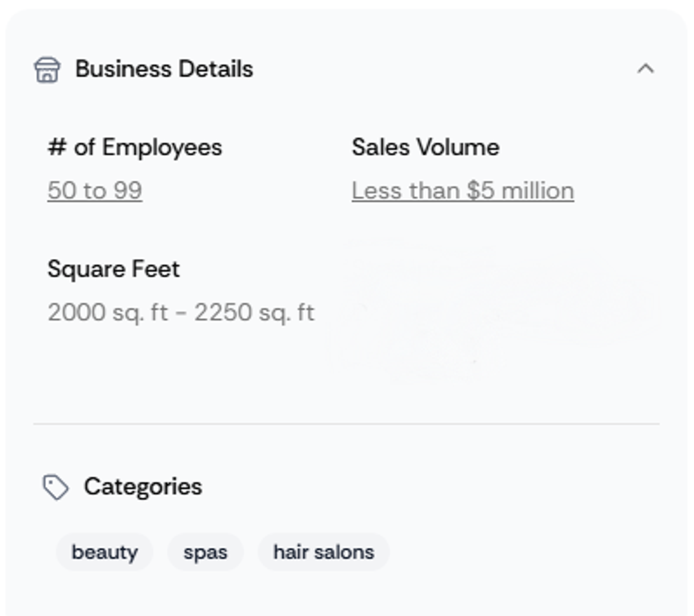
Task: Click the # of Employees label
Action: (135, 147)
